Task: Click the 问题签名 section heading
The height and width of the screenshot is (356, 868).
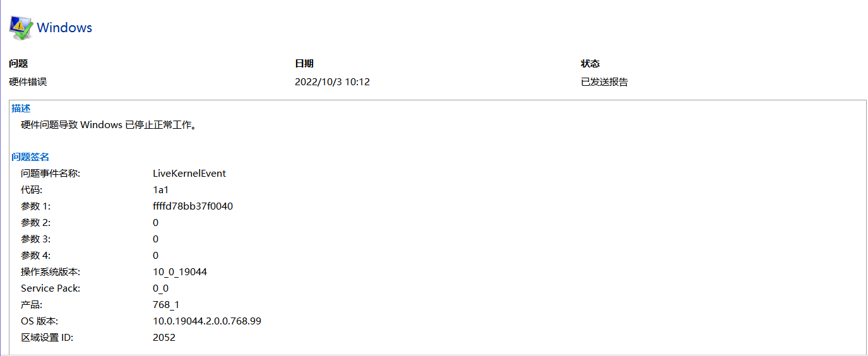Action: coord(30,157)
